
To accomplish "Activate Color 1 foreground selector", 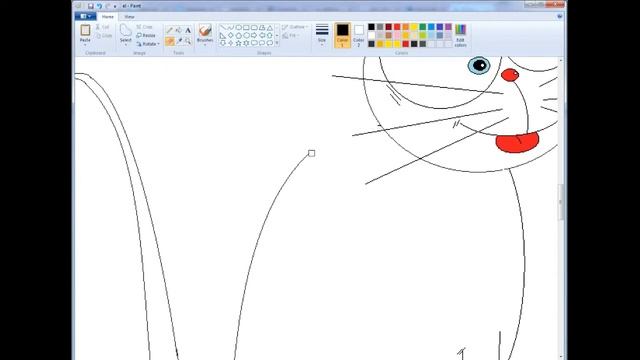I will (x=342, y=35).
